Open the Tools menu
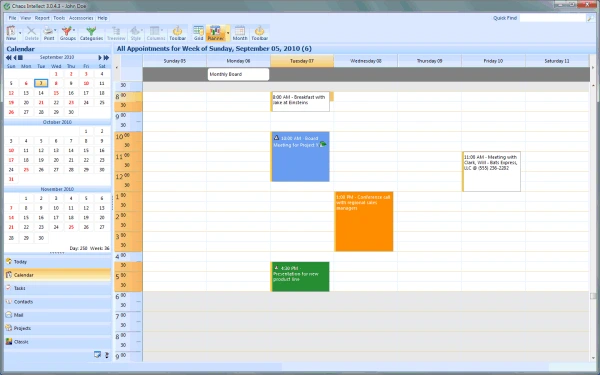This screenshot has width=600, height=375. pyautogui.click(x=59, y=18)
